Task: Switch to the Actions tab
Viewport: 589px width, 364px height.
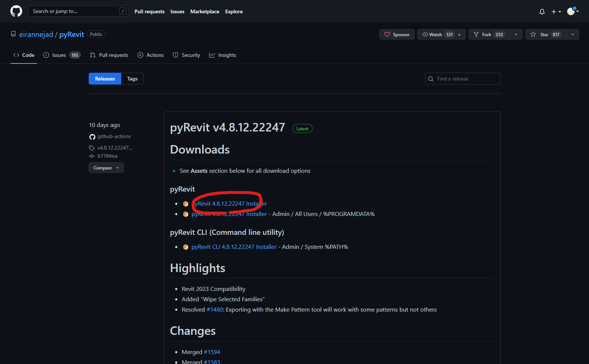Action: tap(150, 55)
